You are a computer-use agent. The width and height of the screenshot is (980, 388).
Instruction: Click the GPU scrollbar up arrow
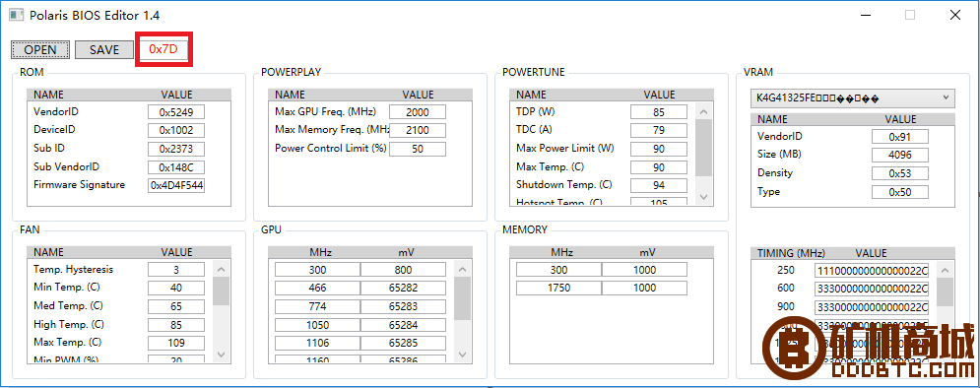tap(463, 269)
